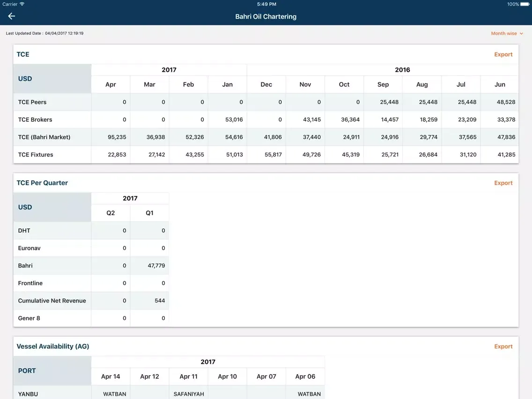Screen dimensions: 532x399
Task: Click the Apr 12 date column header
Action: [150, 377]
